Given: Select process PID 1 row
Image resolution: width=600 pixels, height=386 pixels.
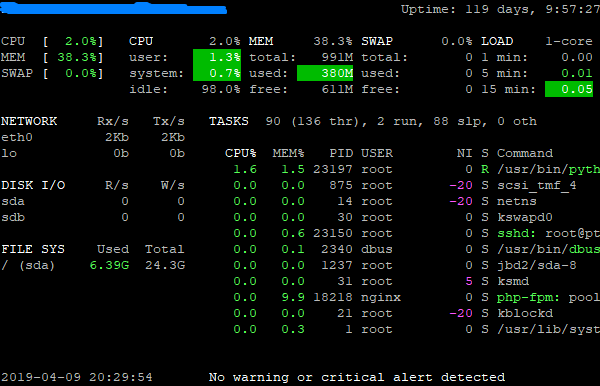Looking at the screenshot, I should tap(416, 330).
